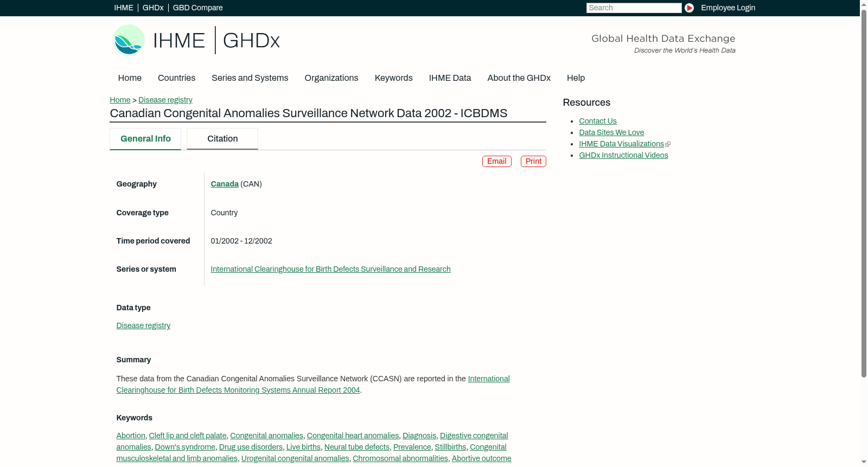This screenshot has height=467, width=868.
Task: Click the red search submit arrow icon
Action: [689, 8]
